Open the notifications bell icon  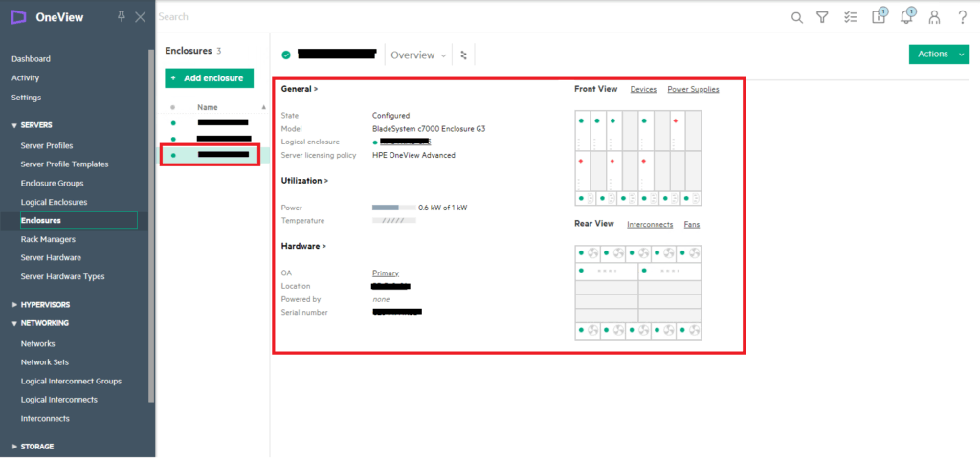(907, 15)
